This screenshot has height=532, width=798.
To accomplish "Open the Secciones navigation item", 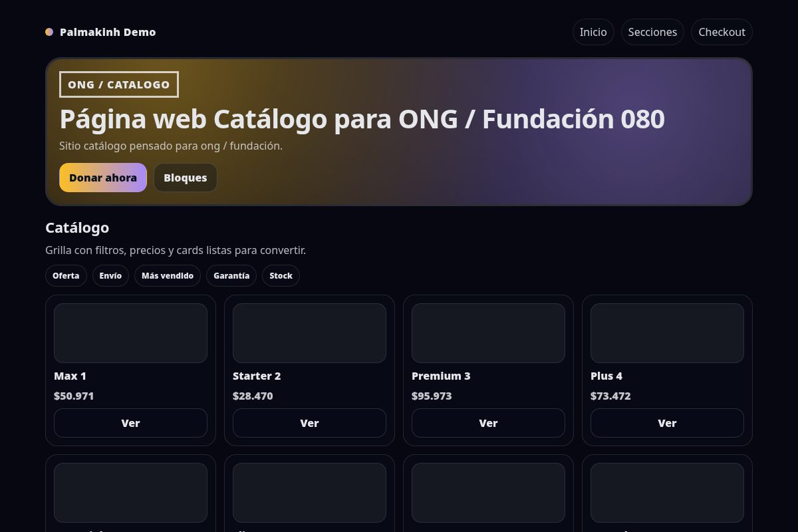I will pyautogui.click(x=652, y=32).
